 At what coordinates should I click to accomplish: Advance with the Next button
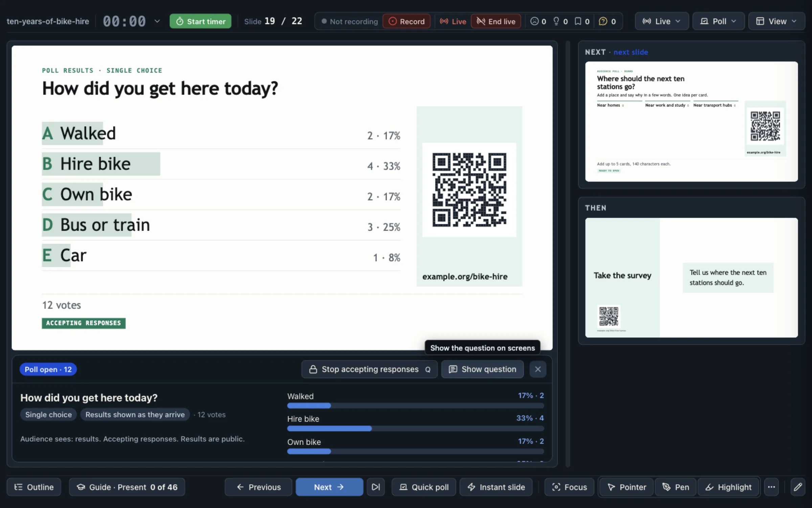click(x=329, y=487)
